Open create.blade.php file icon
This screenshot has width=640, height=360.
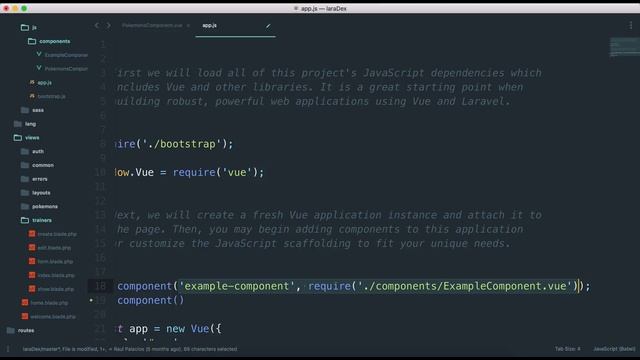(32, 234)
